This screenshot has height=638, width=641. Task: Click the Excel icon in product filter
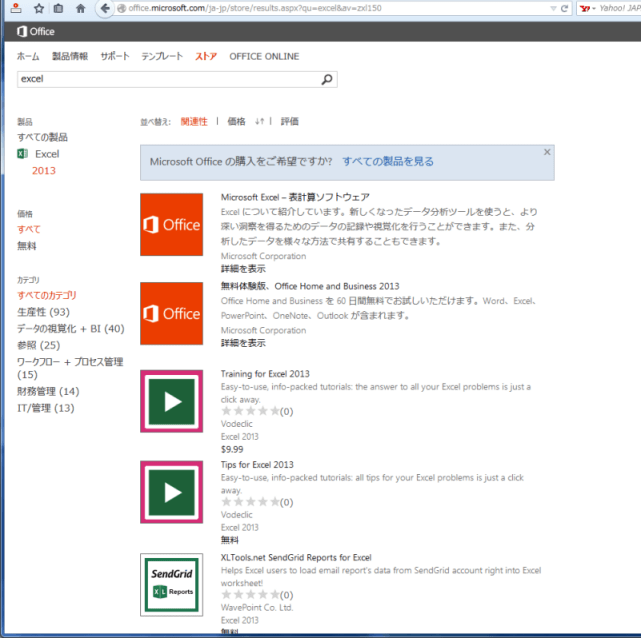pyautogui.click(x=22, y=154)
